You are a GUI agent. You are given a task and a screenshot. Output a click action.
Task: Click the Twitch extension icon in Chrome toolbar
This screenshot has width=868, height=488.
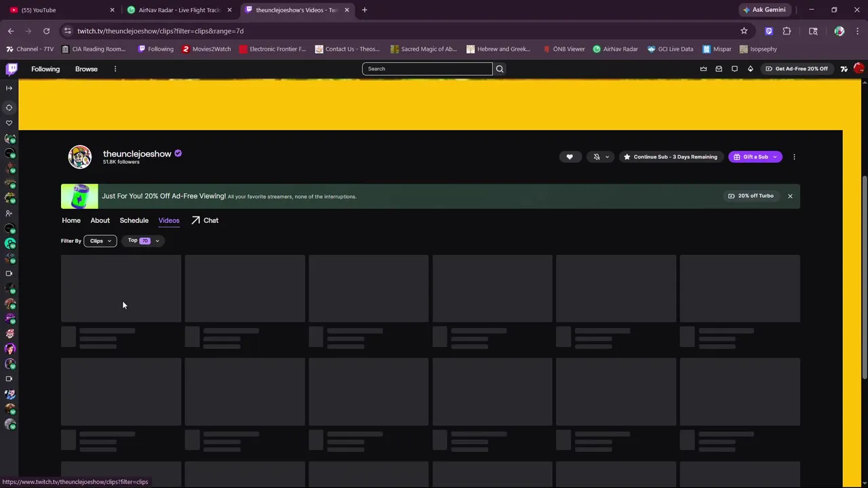pos(768,30)
